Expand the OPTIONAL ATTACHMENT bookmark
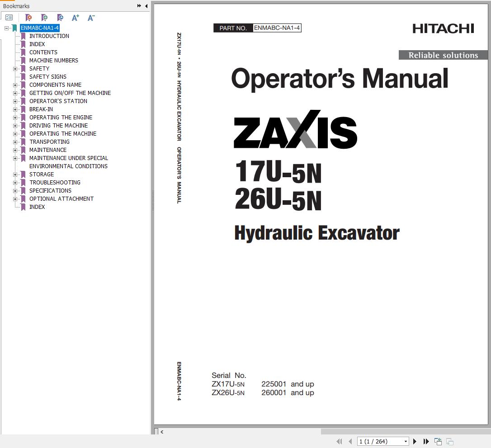The image size is (491, 448). 15,199
